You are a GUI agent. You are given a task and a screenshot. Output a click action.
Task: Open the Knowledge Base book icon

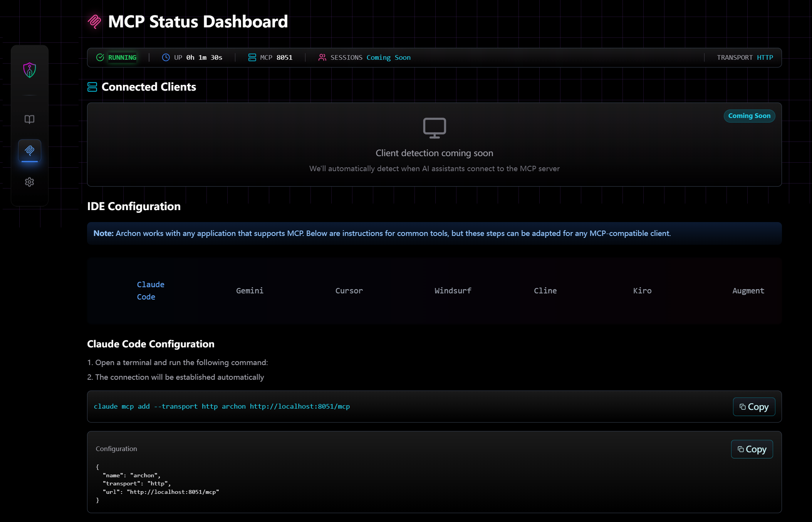click(x=30, y=120)
